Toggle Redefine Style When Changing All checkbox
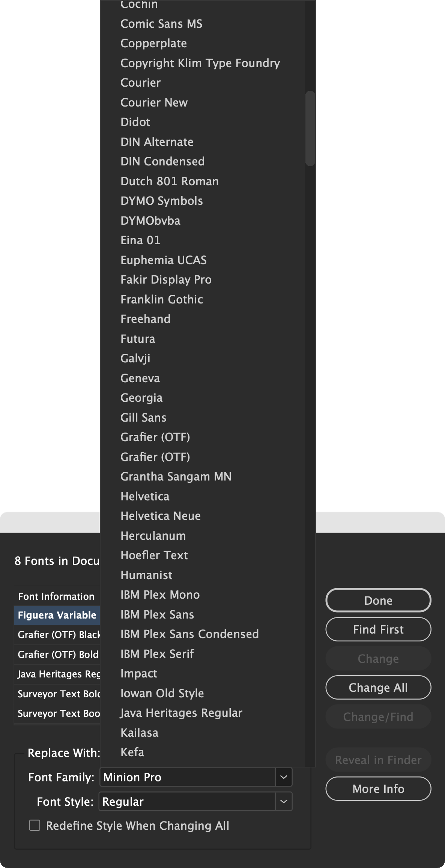Screen dimensions: 445x868 [35, 825]
